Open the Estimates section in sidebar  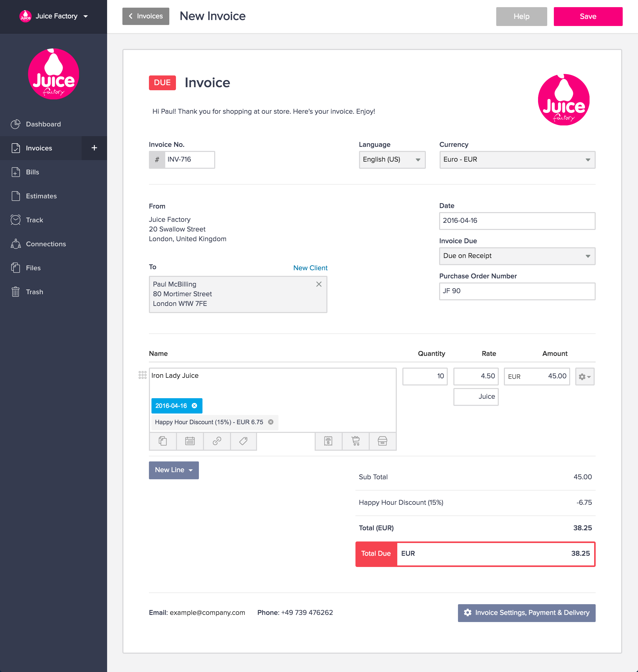pos(41,196)
